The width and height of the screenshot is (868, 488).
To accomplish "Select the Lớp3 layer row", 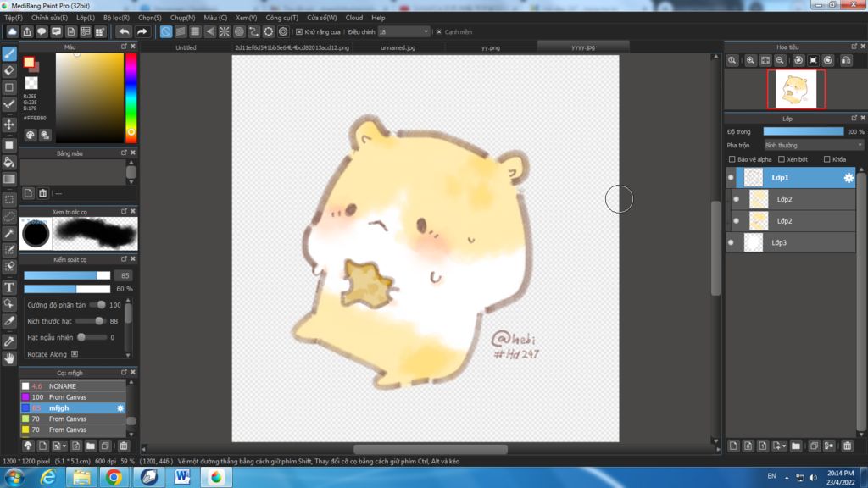I will 791,242.
